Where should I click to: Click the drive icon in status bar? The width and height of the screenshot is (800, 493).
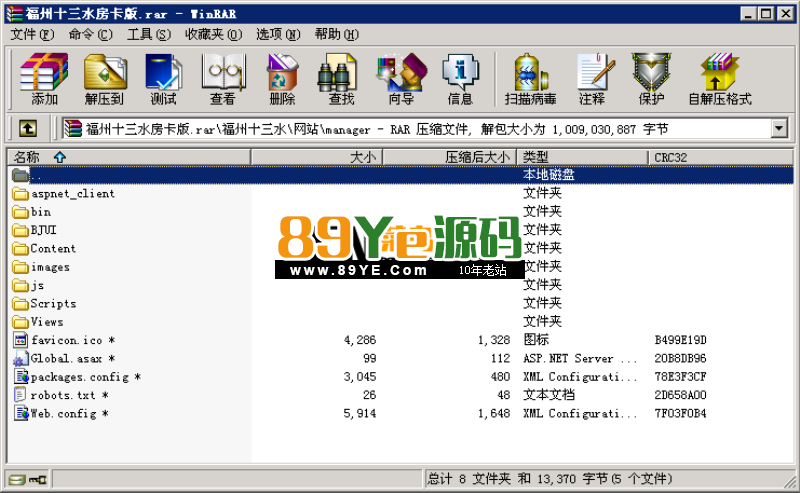17,480
